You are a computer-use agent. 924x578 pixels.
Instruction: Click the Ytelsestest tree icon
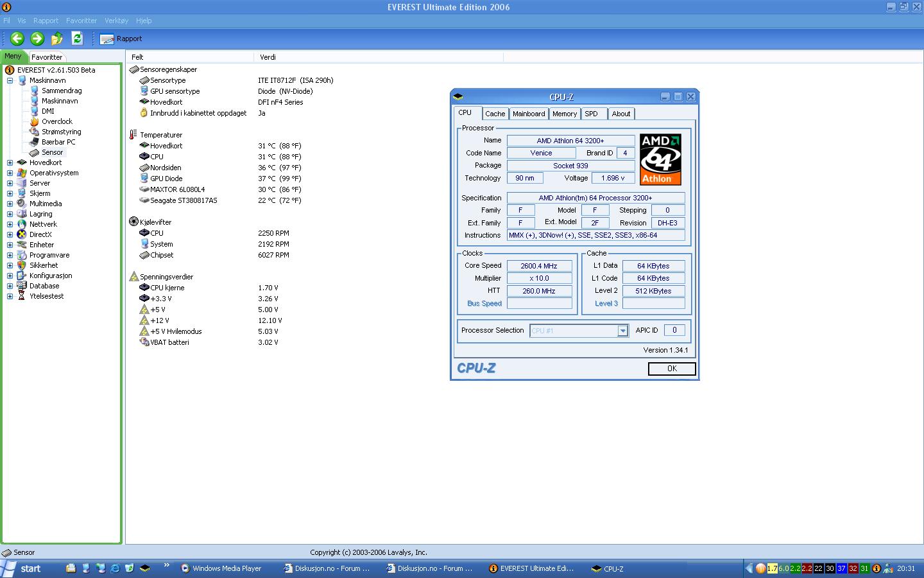point(22,296)
